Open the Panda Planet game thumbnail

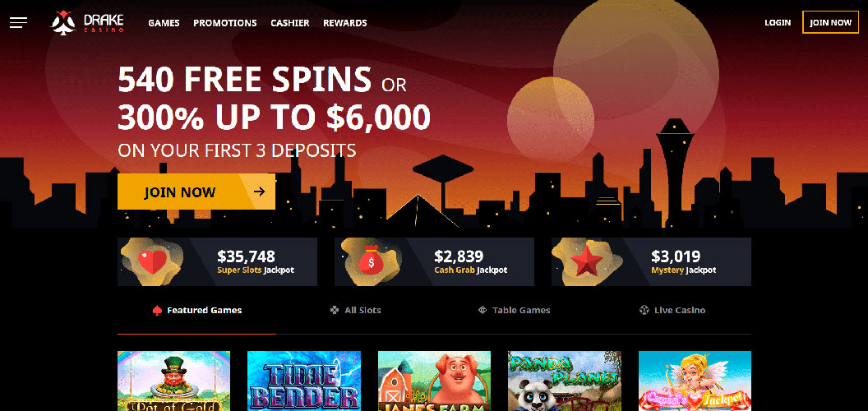tap(564, 381)
